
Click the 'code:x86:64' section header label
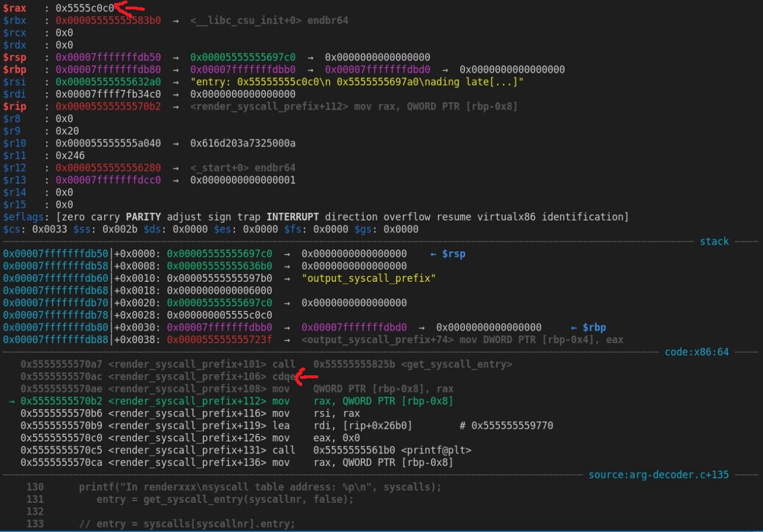click(x=696, y=351)
